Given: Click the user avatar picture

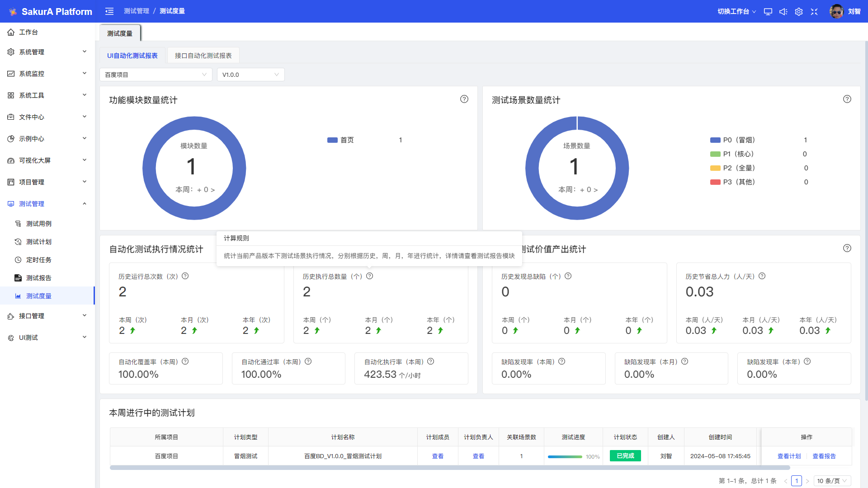Looking at the screenshot, I should 836,11.
